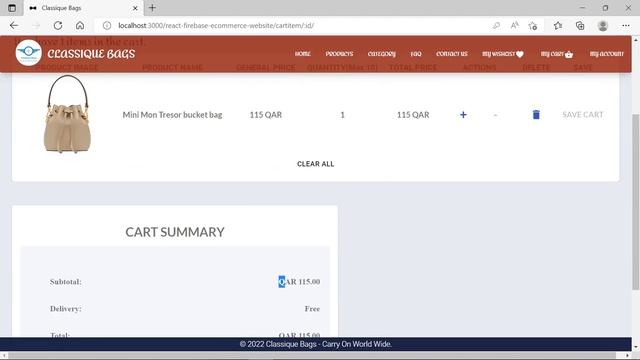Delete item using the trash icon

click(536, 114)
